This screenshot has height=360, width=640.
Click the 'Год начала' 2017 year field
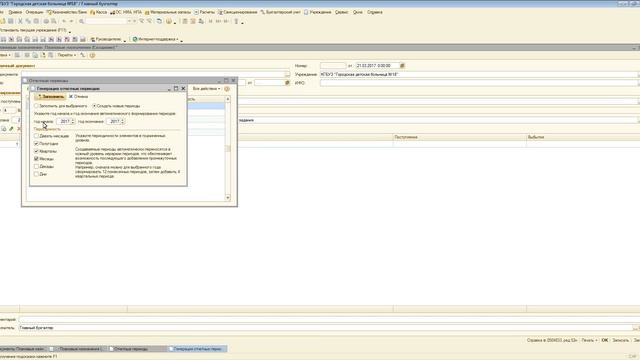click(x=64, y=121)
